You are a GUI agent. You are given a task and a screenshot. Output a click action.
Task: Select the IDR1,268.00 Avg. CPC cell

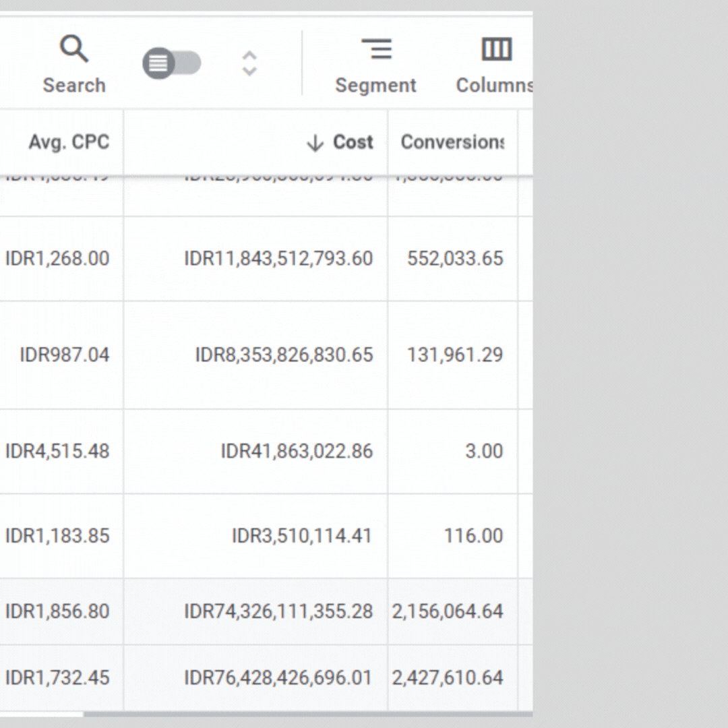(57, 259)
